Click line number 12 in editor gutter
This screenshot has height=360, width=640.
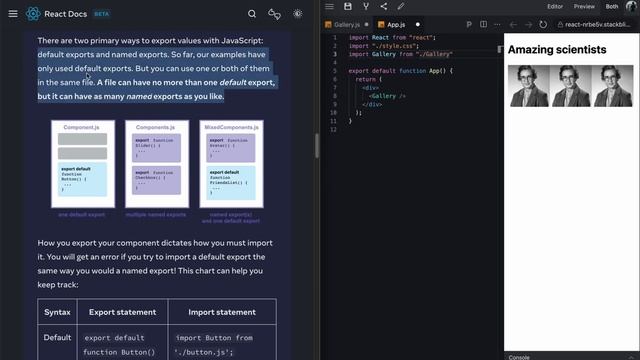point(334,129)
